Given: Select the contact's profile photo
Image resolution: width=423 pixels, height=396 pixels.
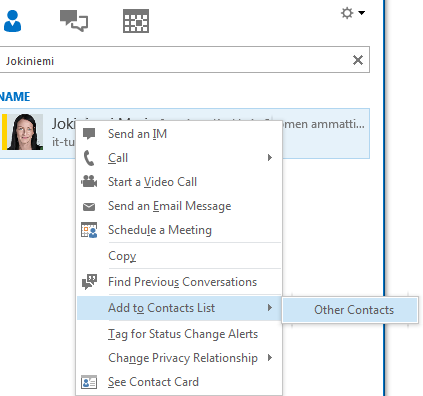Looking at the screenshot, I should tap(25, 132).
